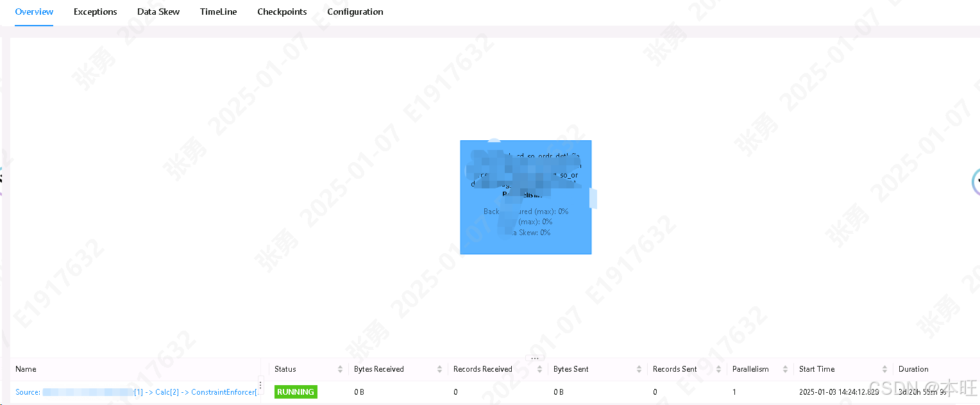The image size is (980, 405).
Task: Sort by Records Sent using its sorter
Action: pos(718,369)
